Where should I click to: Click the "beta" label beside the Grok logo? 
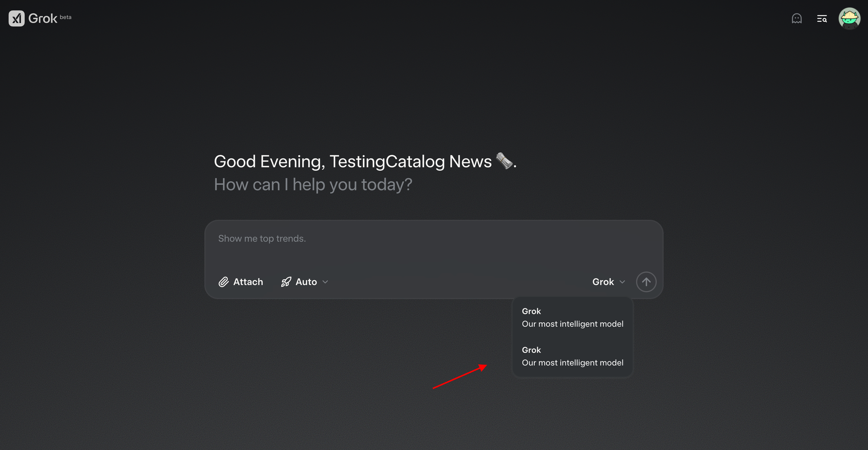point(66,17)
